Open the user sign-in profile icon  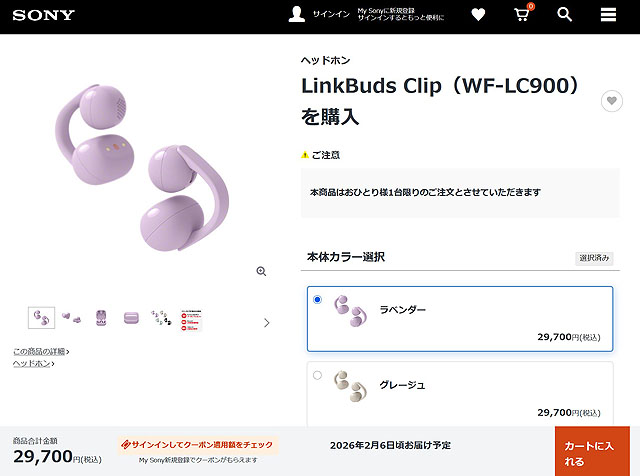297,14
